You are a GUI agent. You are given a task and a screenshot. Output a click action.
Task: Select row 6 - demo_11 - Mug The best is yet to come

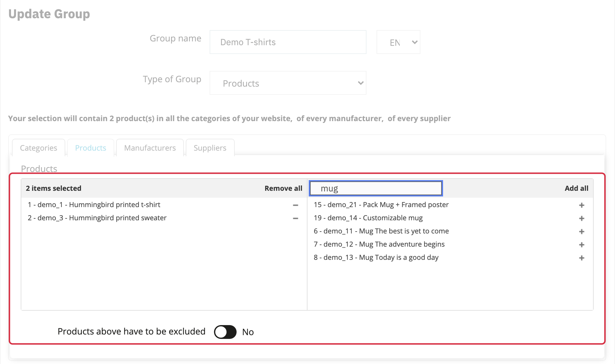(450, 231)
